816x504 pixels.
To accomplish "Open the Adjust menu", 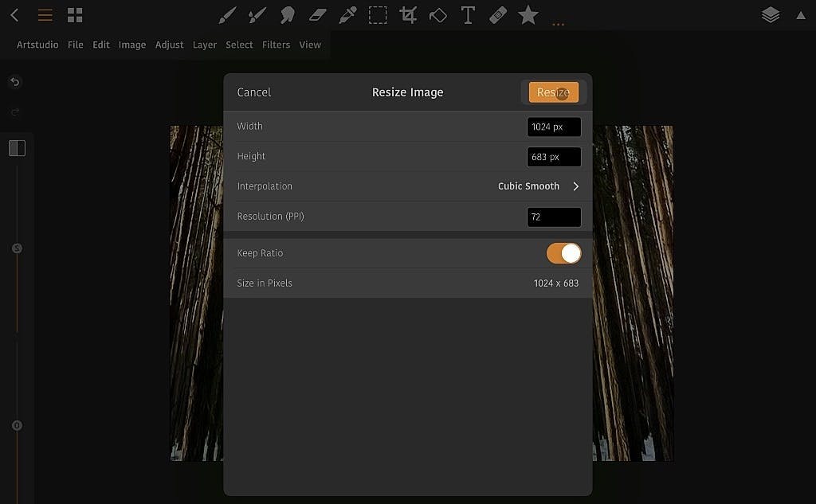I will point(169,45).
